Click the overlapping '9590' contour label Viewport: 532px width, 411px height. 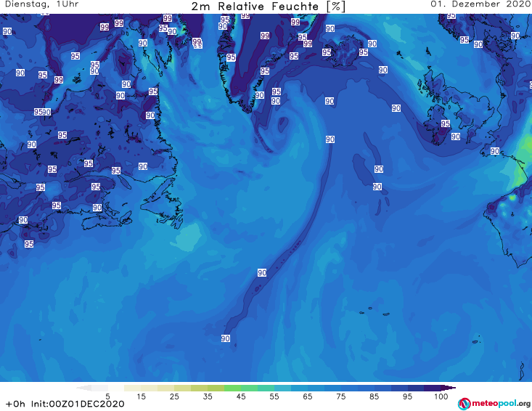pyautogui.click(x=42, y=112)
